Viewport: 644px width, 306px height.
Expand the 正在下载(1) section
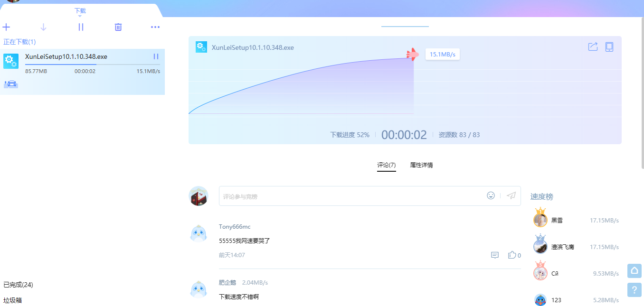tap(19, 42)
